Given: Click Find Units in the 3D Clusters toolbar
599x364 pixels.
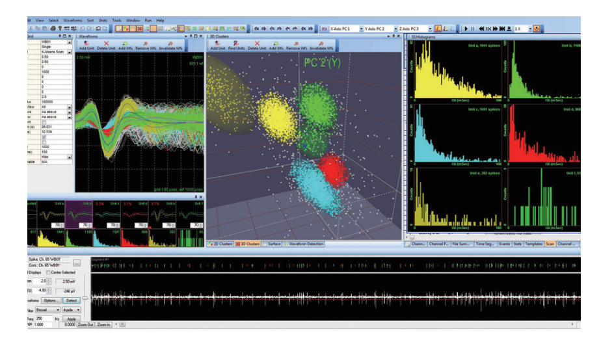Looking at the screenshot, I should pyautogui.click(x=237, y=46).
